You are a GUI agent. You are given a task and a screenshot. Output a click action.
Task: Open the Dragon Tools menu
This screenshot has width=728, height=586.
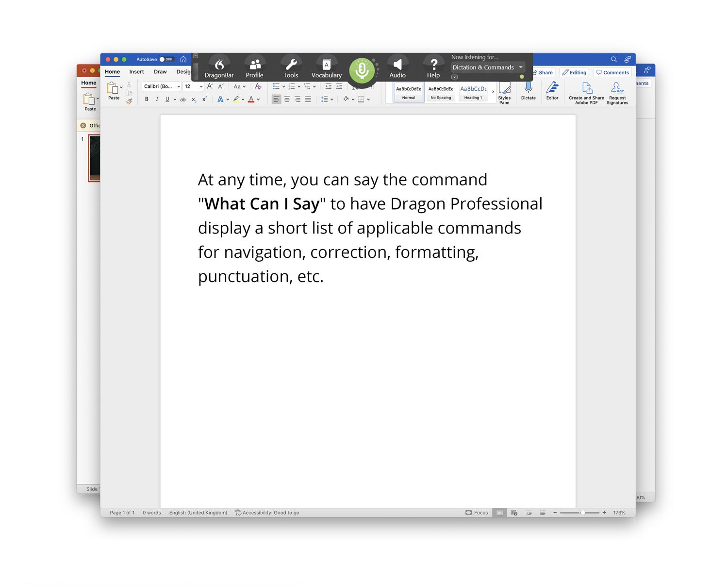click(291, 67)
